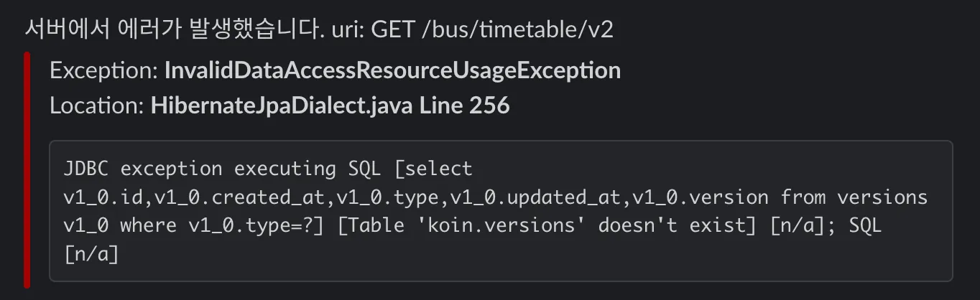Click the "Location:" field label

tap(97, 106)
